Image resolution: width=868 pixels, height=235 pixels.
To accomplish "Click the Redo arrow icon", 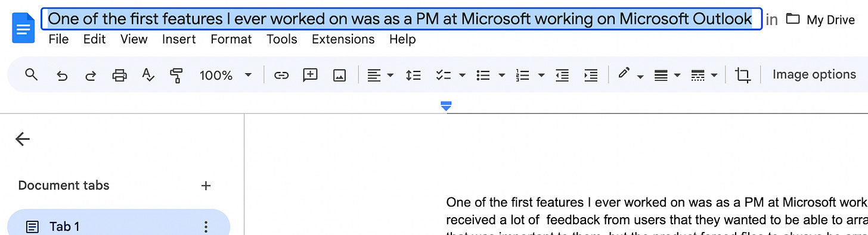I will (x=91, y=76).
